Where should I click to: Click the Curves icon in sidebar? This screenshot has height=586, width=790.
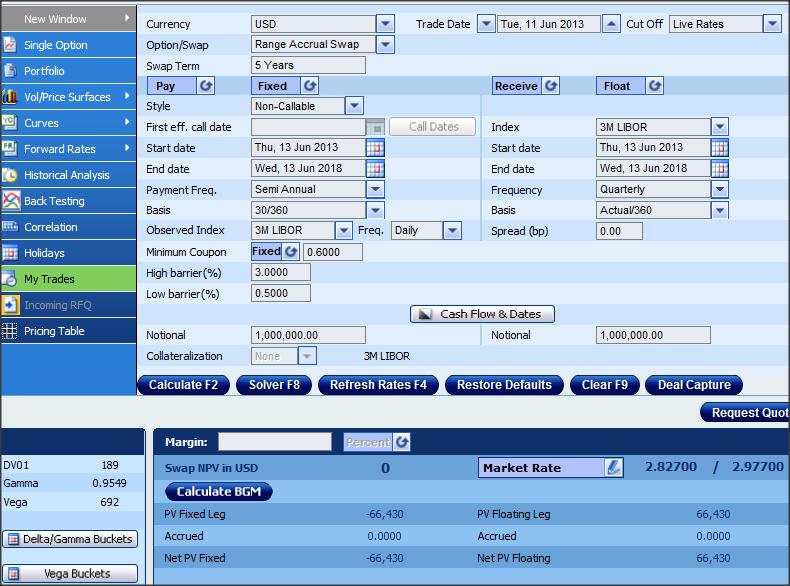(x=10, y=123)
